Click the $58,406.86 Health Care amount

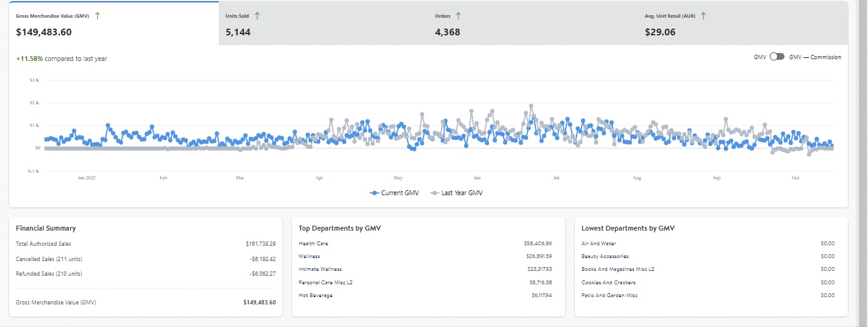pos(538,243)
